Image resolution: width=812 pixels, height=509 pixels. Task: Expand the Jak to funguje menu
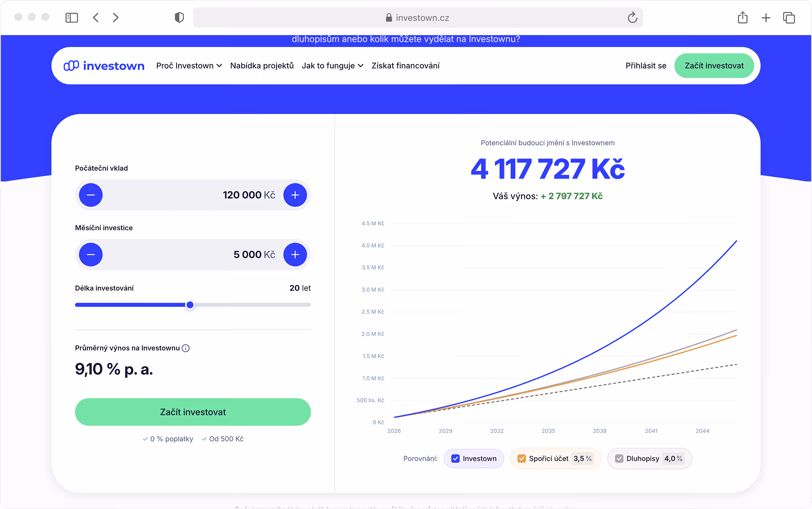click(332, 66)
